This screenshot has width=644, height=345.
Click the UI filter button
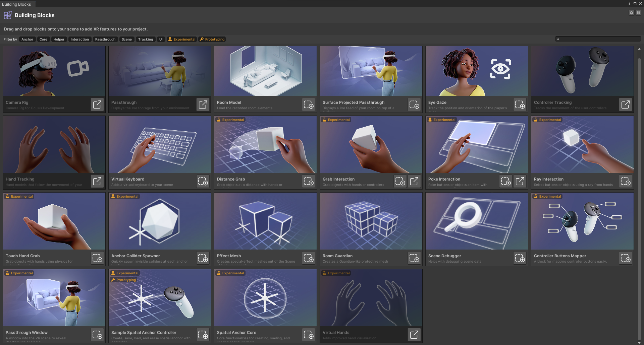[x=161, y=39]
